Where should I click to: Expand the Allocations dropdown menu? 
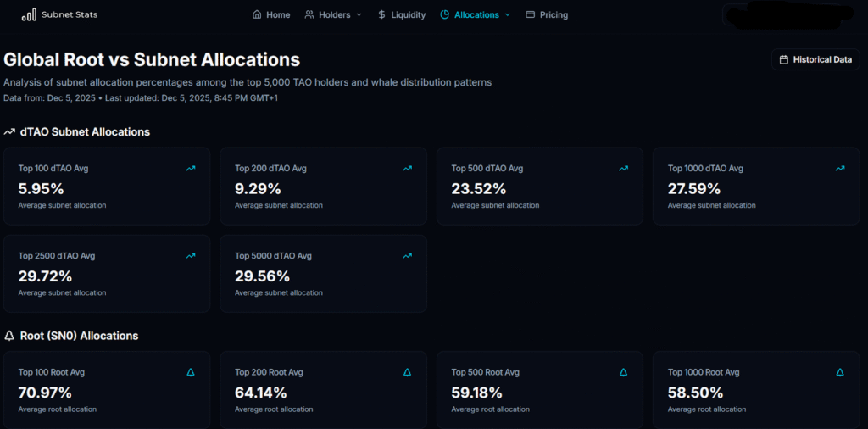(x=476, y=14)
